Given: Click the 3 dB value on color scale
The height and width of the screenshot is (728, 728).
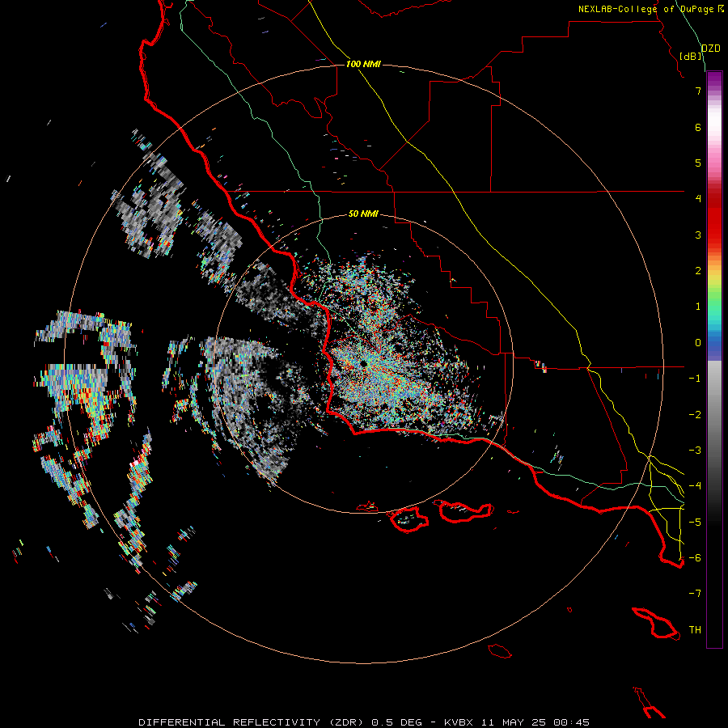Looking at the screenshot, I should [698, 235].
